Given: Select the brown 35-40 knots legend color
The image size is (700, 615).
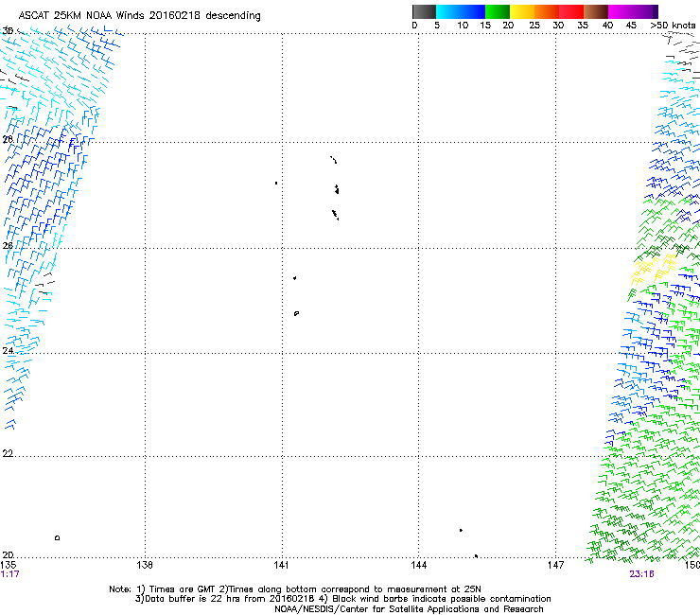Looking at the screenshot, I should 596,11.
